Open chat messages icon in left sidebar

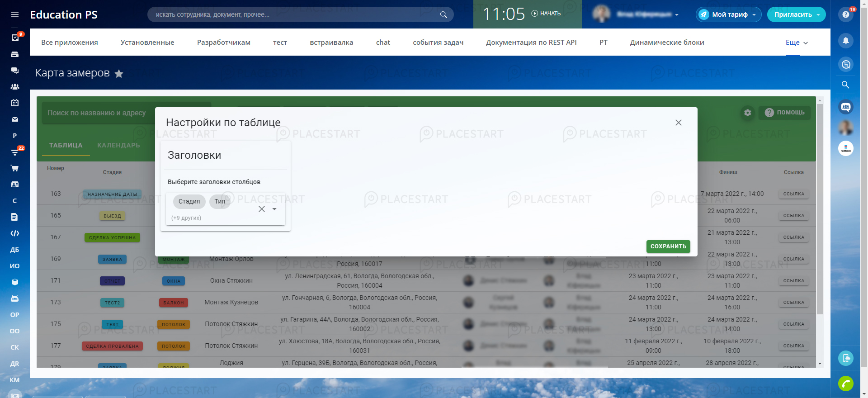click(x=15, y=71)
